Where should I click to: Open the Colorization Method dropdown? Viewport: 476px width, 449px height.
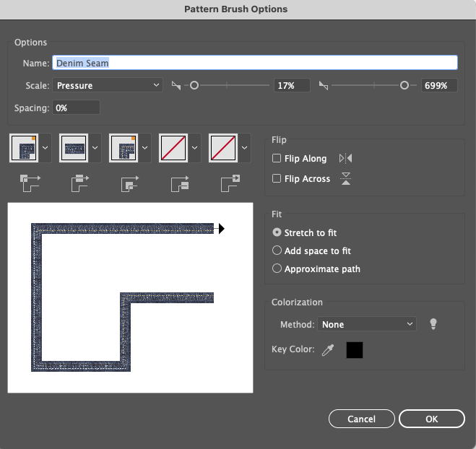pyautogui.click(x=367, y=324)
